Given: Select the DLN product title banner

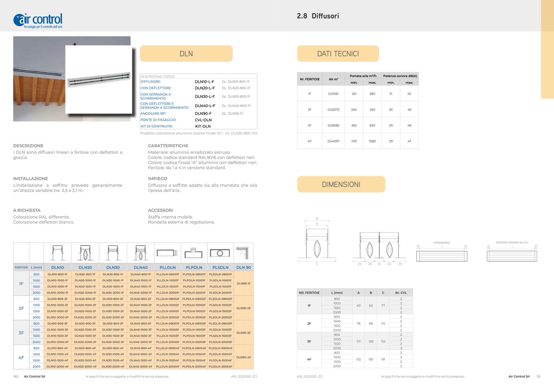Looking at the screenshot, I should (186, 54).
